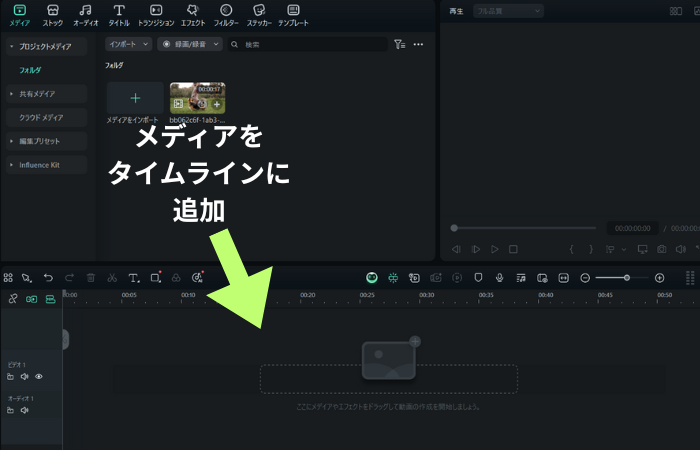Viewport: 700px width, 450px height.
Task: Open the timeline layout grid icon
Action: [8, 278]
